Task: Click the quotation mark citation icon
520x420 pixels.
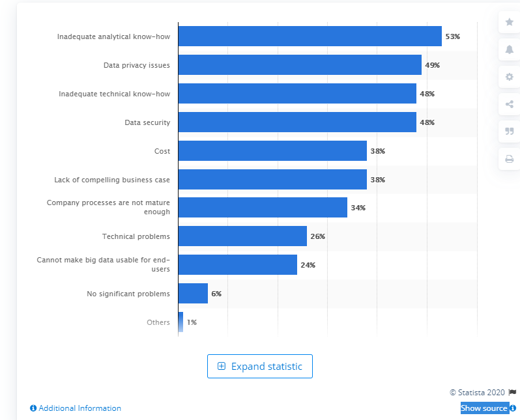Action: click(x=510, y=132)
